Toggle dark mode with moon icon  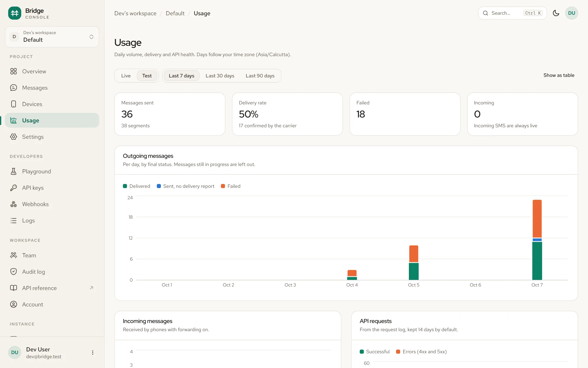tap(556, 13)
